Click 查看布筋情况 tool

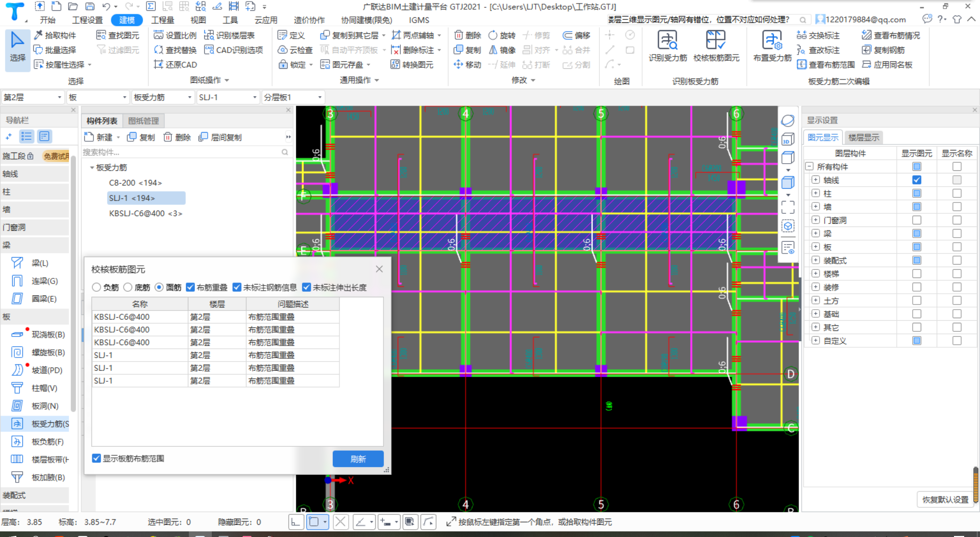[x=891, y=35]
